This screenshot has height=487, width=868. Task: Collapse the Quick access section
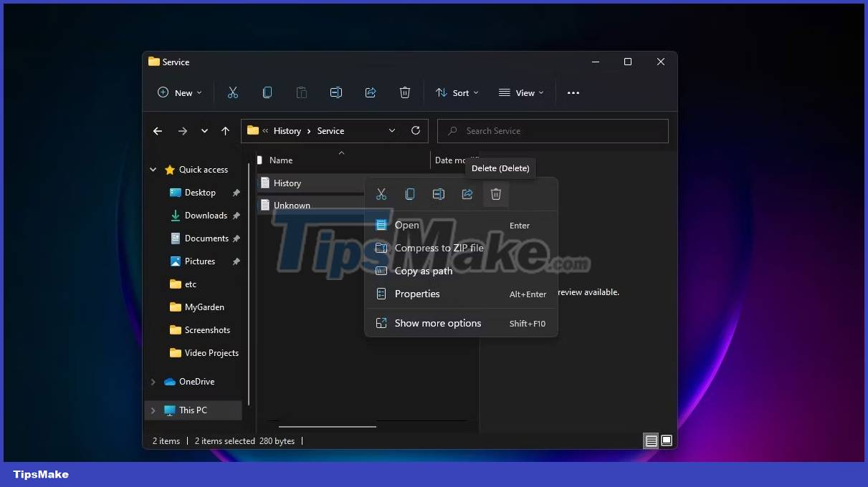pyautogui.click(x=153, y=170)
